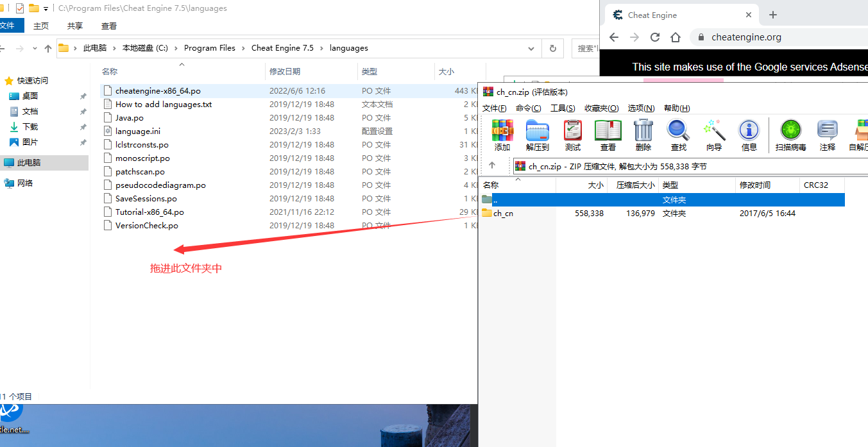Open a new Chrome tab
This screenshot has height=447, width=868.
point(773,15)
